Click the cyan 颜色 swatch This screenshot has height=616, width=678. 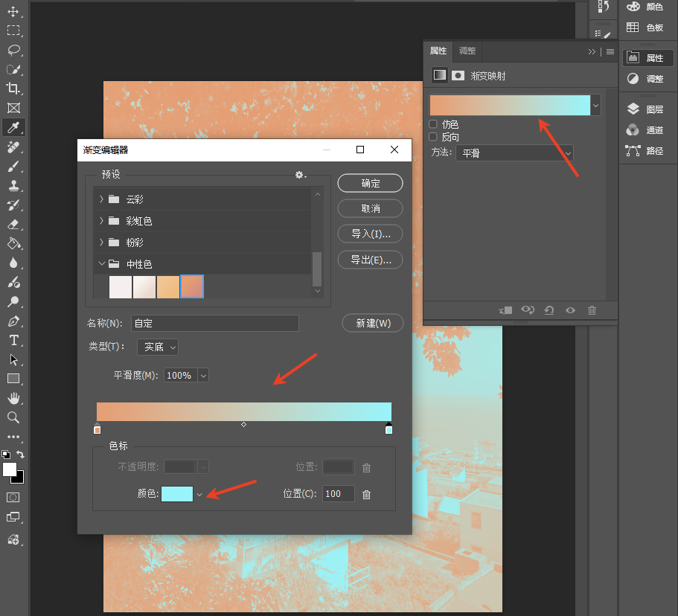pos(177,494)
